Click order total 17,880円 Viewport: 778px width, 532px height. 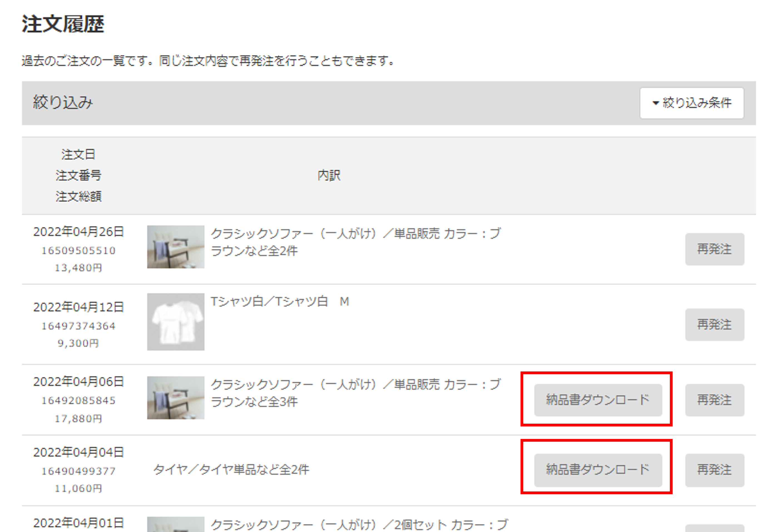(78, 418)
